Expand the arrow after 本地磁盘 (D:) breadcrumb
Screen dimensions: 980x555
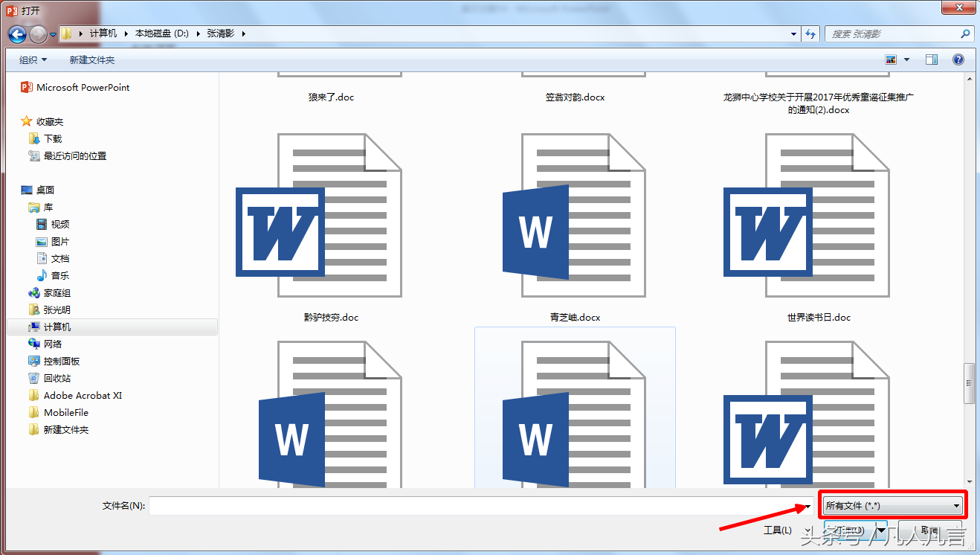(x=197, y=33)
